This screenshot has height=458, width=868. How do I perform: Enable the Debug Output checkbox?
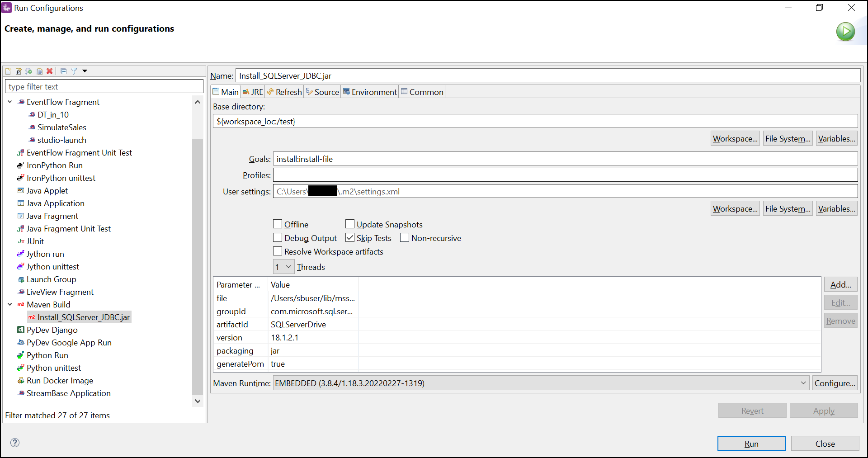278,238
